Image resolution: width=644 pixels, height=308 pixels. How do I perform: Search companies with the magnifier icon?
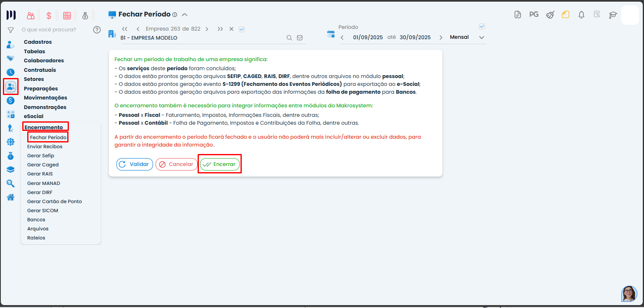(x=290, y=38)
